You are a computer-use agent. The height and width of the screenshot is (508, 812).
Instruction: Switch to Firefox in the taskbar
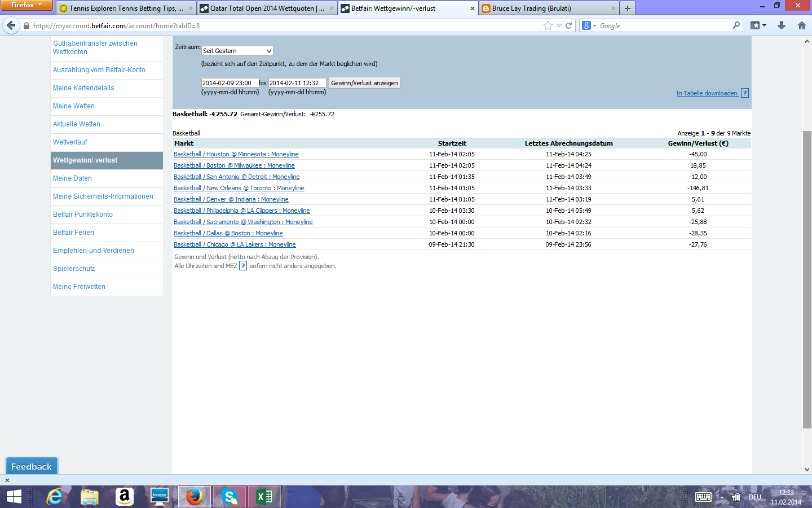[195, 497]
